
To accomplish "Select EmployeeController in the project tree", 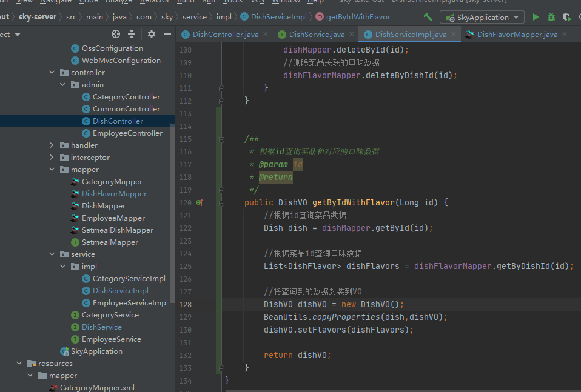I will 127,133.
